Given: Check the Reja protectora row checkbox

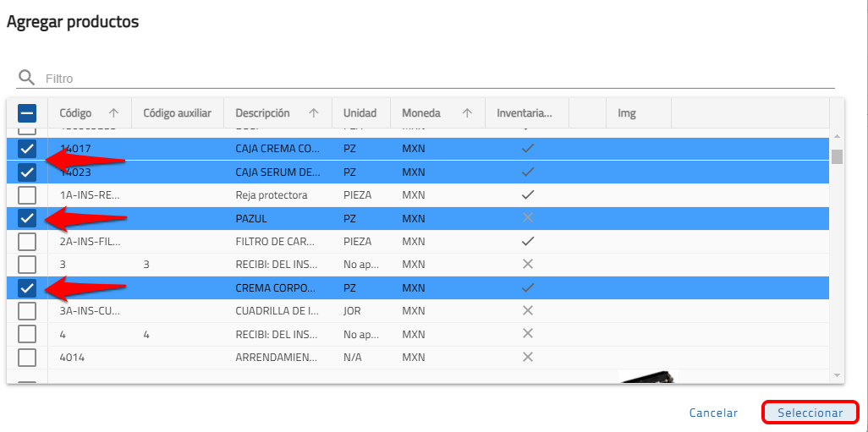Looking at the screenshot, I should pos(27,195).
